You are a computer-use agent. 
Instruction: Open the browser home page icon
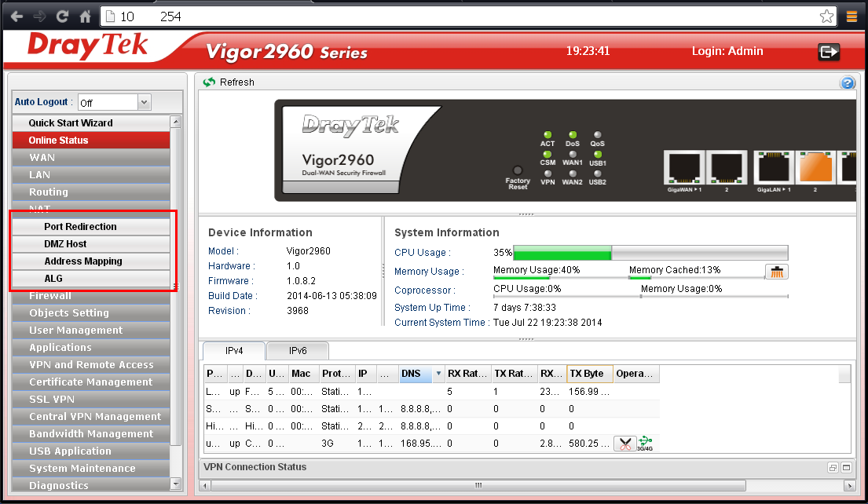point(86,16)
